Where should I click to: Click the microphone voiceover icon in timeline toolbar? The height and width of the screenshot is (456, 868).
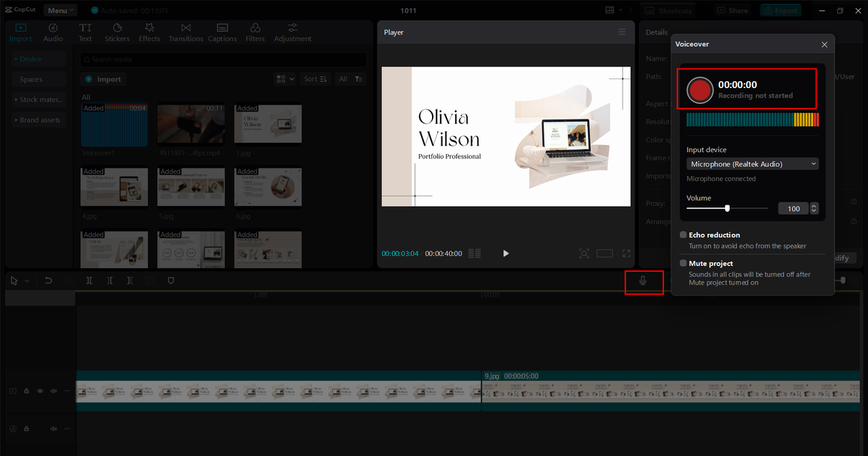pos(643,281)
